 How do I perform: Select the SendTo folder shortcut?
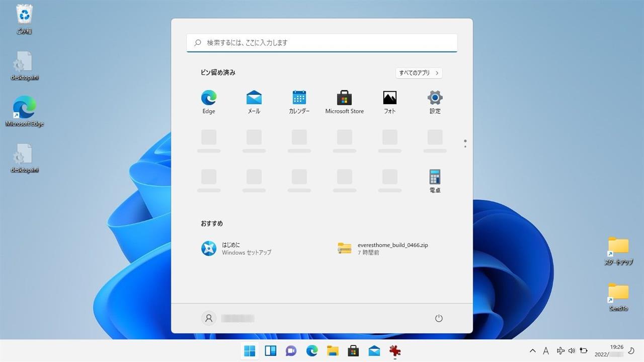click(618, 297)
